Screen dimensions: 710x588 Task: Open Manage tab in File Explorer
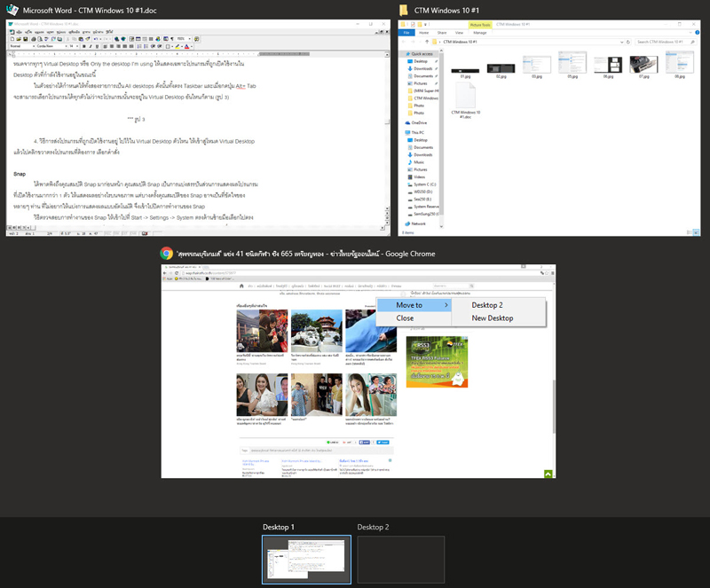pyautogui.click(x=480, y=33)
